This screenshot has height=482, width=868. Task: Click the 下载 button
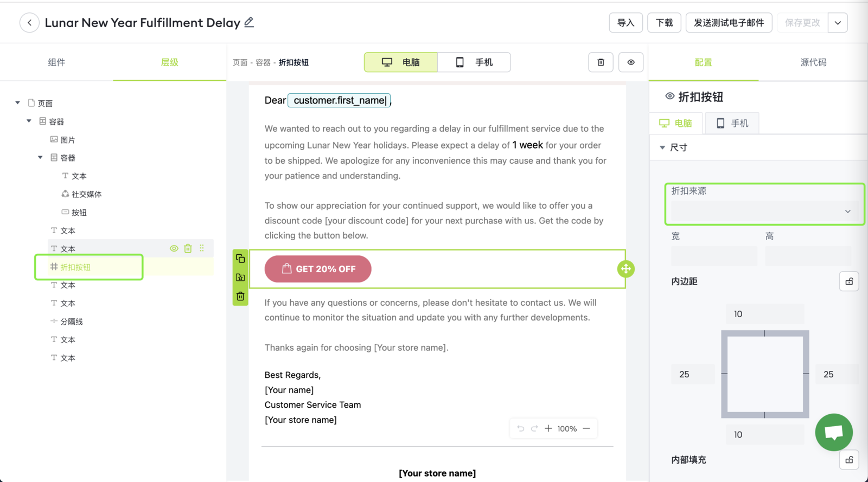pyautogui.click(x=664, y=23)
